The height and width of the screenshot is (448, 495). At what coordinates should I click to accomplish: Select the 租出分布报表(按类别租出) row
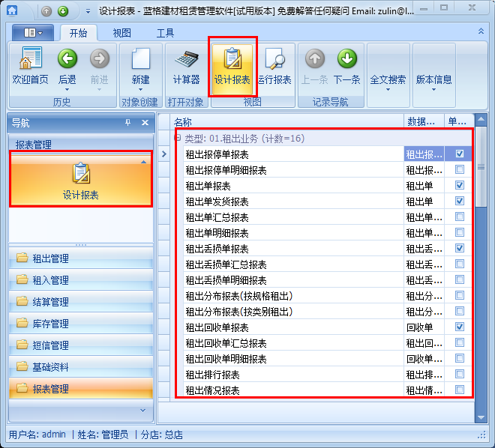pyautogui.click(x=328, y=312)
